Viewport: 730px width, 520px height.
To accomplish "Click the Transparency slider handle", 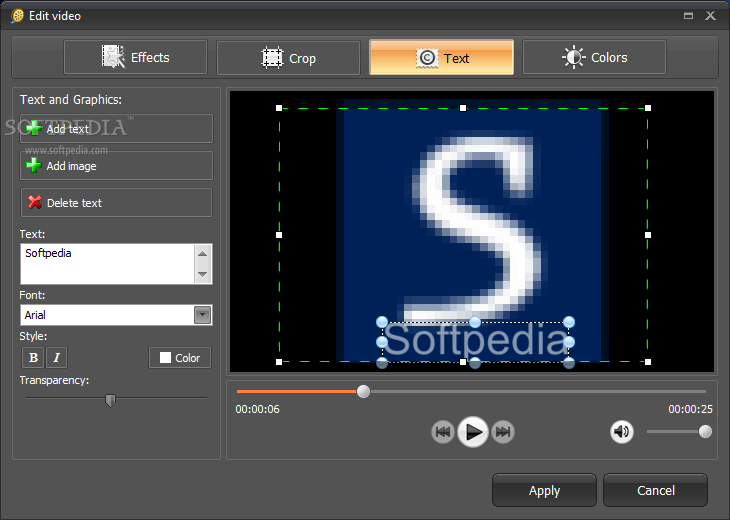I will (110, 400).
